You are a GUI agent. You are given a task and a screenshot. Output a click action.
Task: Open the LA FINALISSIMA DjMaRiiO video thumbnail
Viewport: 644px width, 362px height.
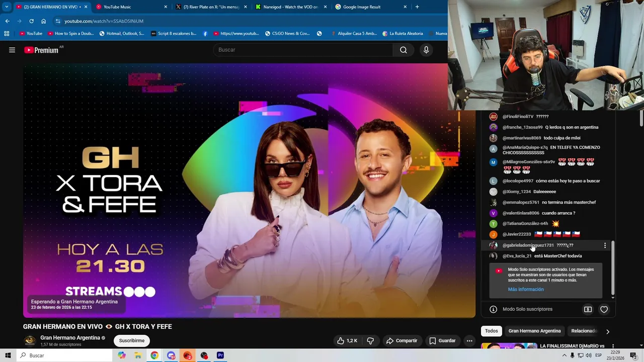coord(509,346)
